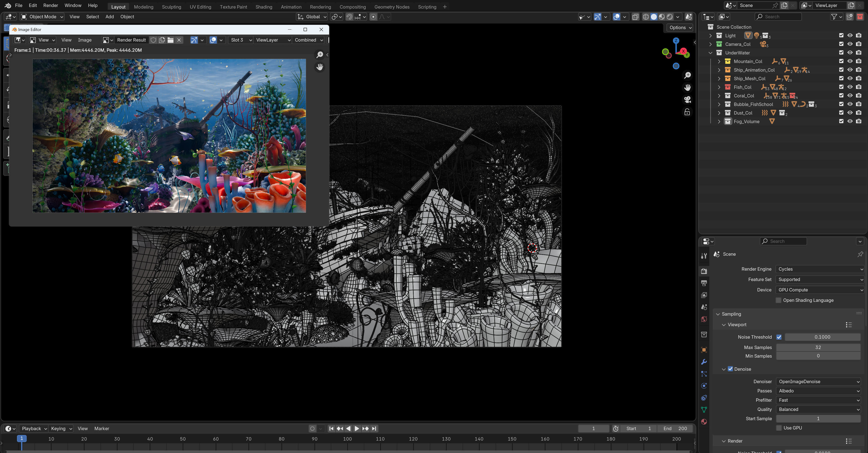Click the Options button in viewport
868x453 pixels.
click(x=680, y=28)
